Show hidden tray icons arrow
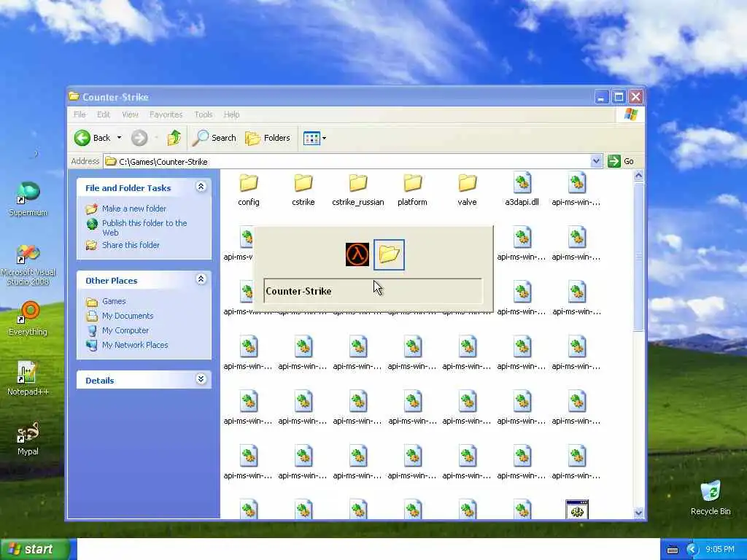The image size is (747, 560). [x=692, y=550]
